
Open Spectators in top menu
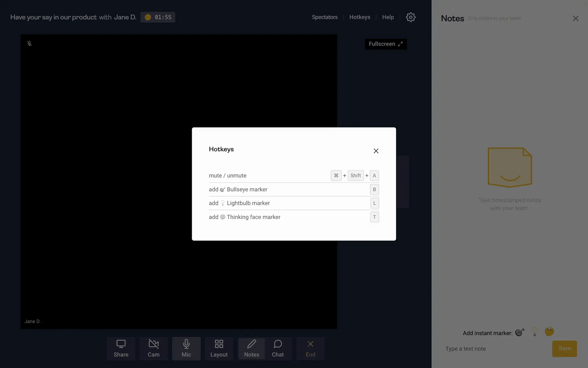[x=325, y=17]
